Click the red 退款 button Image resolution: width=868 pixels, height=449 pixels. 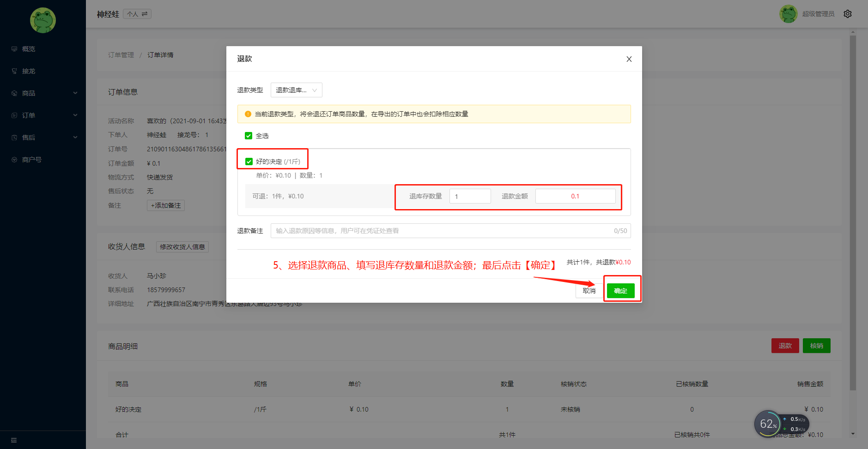click(x=785, y=346)
